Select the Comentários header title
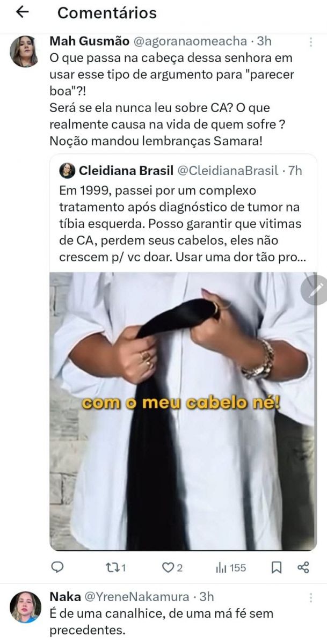 (107, 12)
